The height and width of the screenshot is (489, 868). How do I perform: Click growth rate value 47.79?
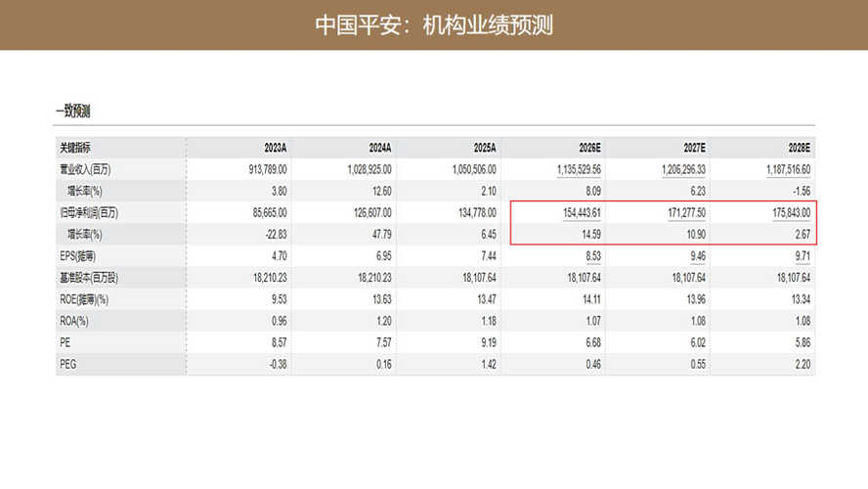click(381, 235)
